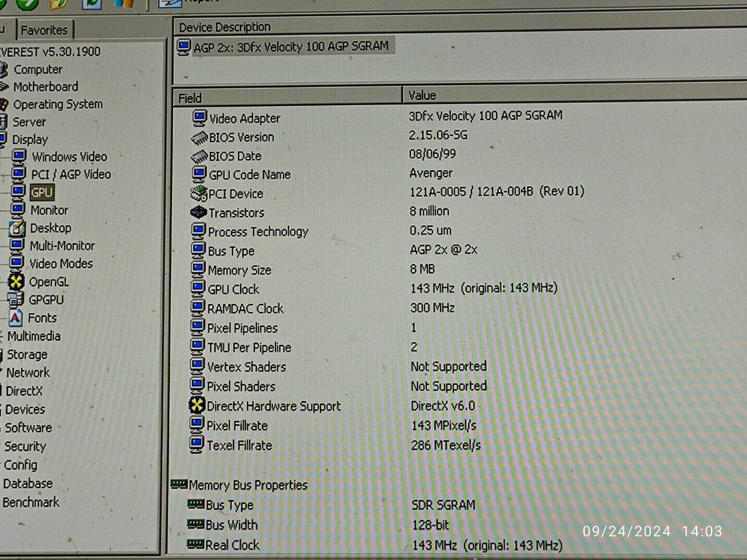Click the Video Modes icon
This screenshot has width=747, height=560.
point(17,263)
